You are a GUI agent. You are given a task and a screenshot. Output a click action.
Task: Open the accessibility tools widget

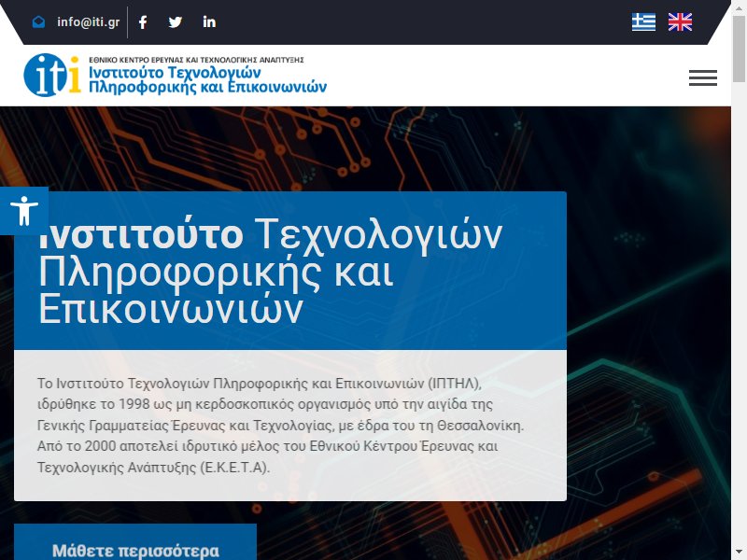[x=24, y=211]
